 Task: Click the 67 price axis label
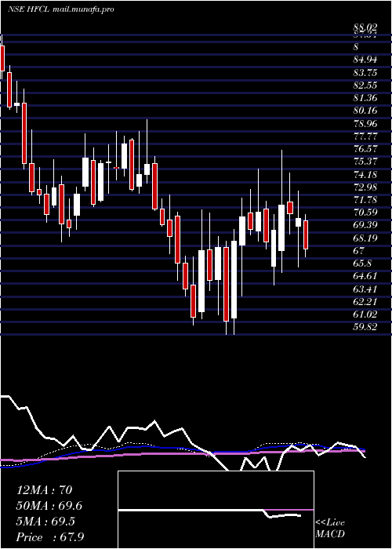359,251
